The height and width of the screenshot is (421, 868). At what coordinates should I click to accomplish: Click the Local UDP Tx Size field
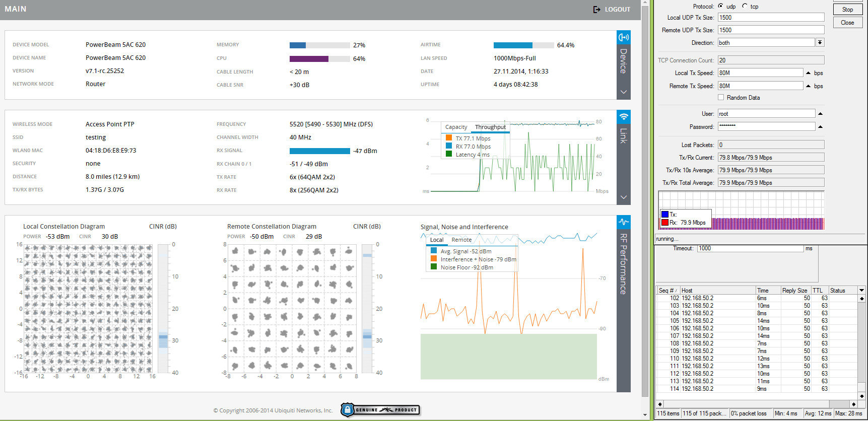(x=770, y=18)
